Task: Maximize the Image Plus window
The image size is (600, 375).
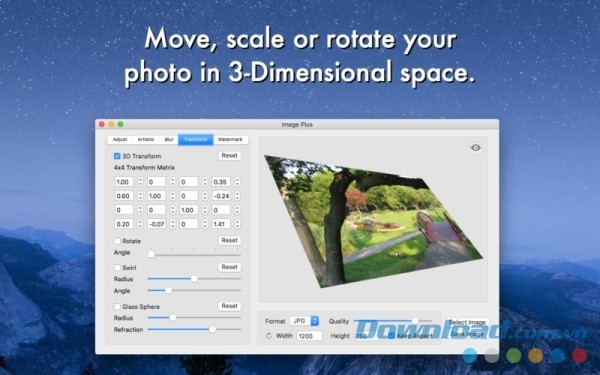Action: pos(120,124)
